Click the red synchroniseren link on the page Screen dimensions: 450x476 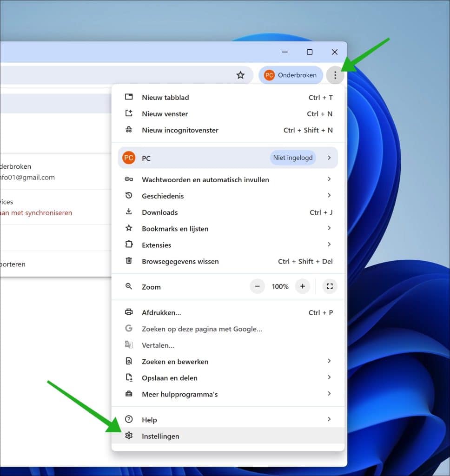point(36,213)
